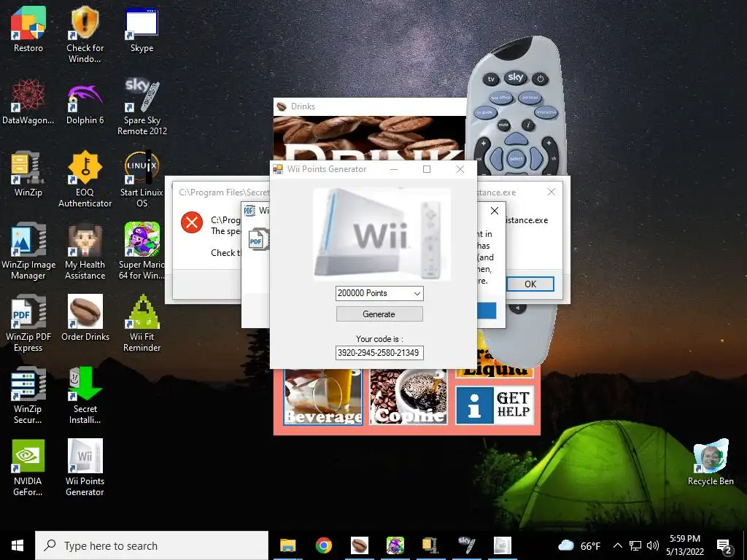Launch Super Mario 64 for Windows shortcut
Screen dimensions: 747x560
click(x=142, y=252)
